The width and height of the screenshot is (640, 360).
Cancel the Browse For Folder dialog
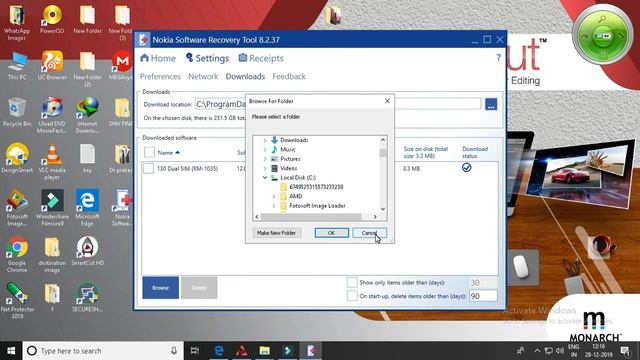pyautogui.click(x=369, y=233)
